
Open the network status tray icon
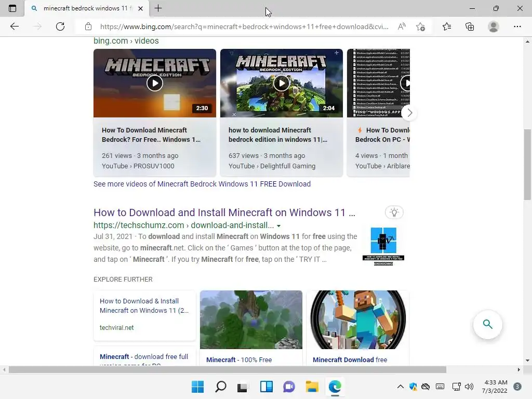click(456, 387)
